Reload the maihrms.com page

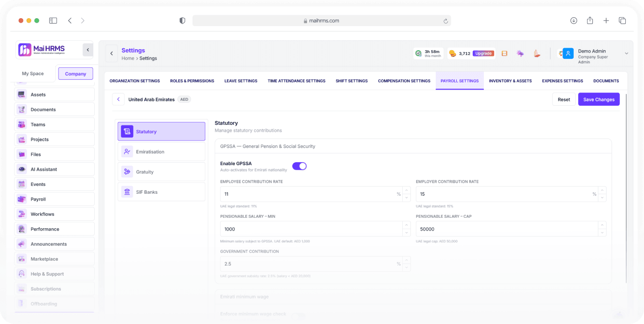[446, 21]
